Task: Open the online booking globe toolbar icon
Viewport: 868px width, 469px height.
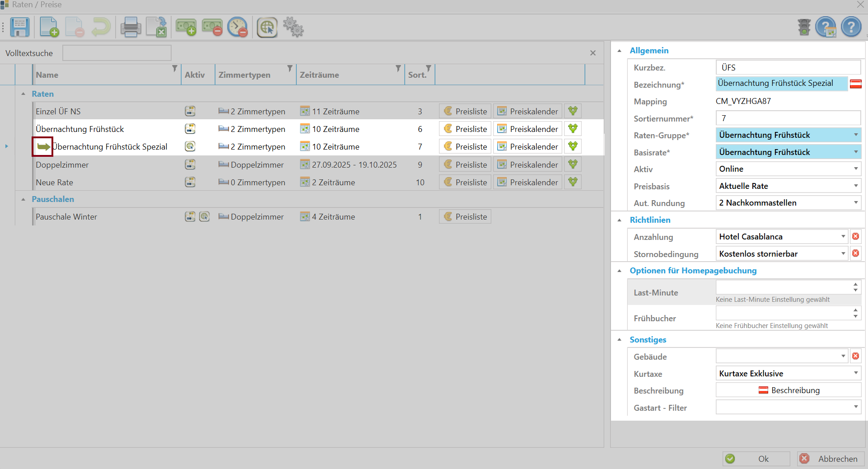Action: click(267, 28)
